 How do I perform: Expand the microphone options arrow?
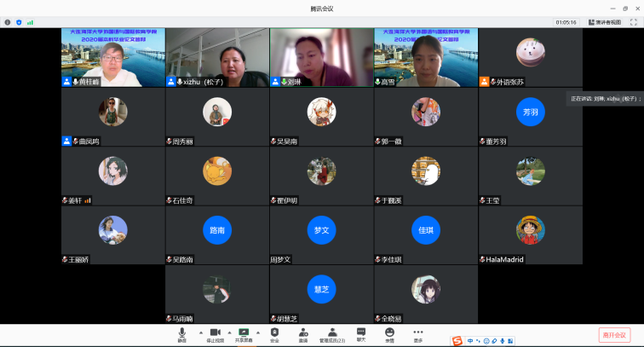(200, 332)
